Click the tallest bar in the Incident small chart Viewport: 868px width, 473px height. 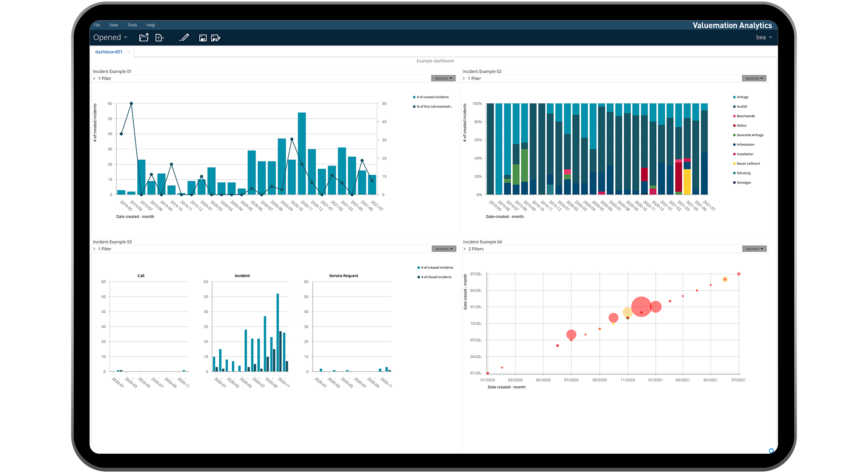[277, 332]
